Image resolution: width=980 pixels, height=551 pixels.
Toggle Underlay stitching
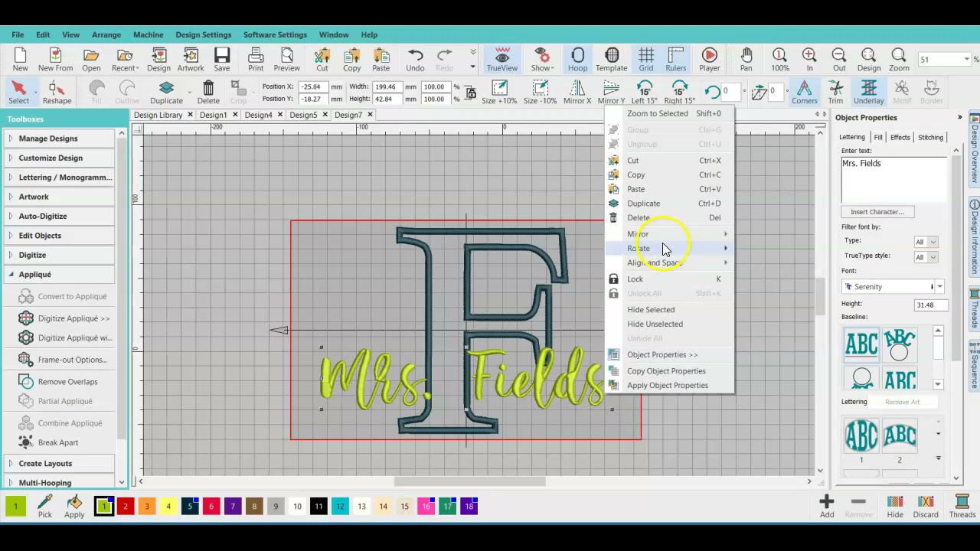(x=869, y=93)
